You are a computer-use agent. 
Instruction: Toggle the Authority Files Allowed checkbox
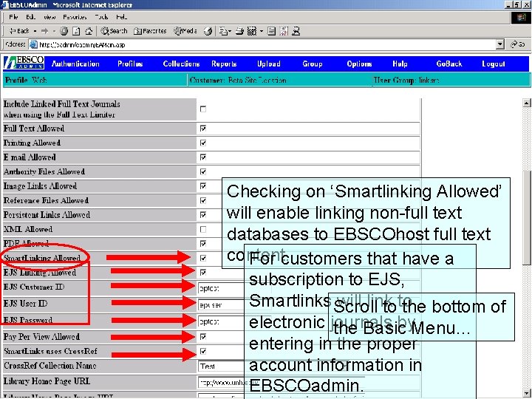tap(203, 171)
